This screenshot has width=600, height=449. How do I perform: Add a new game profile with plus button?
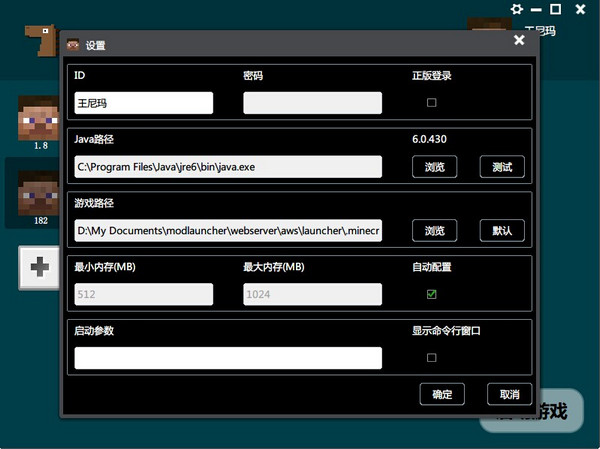coord(39,267)
